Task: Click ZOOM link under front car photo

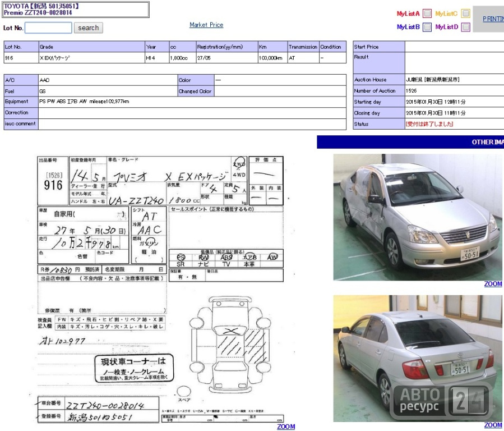Action: click(493, 284)
